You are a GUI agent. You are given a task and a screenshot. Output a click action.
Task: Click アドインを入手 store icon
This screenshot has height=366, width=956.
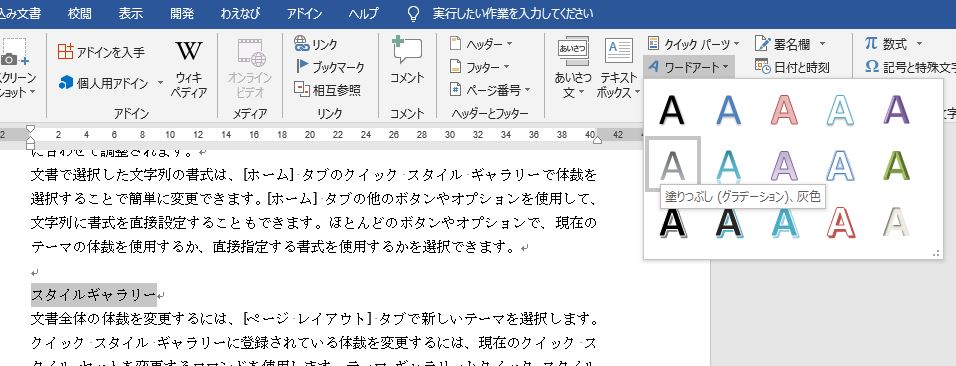tap(101, 52)
